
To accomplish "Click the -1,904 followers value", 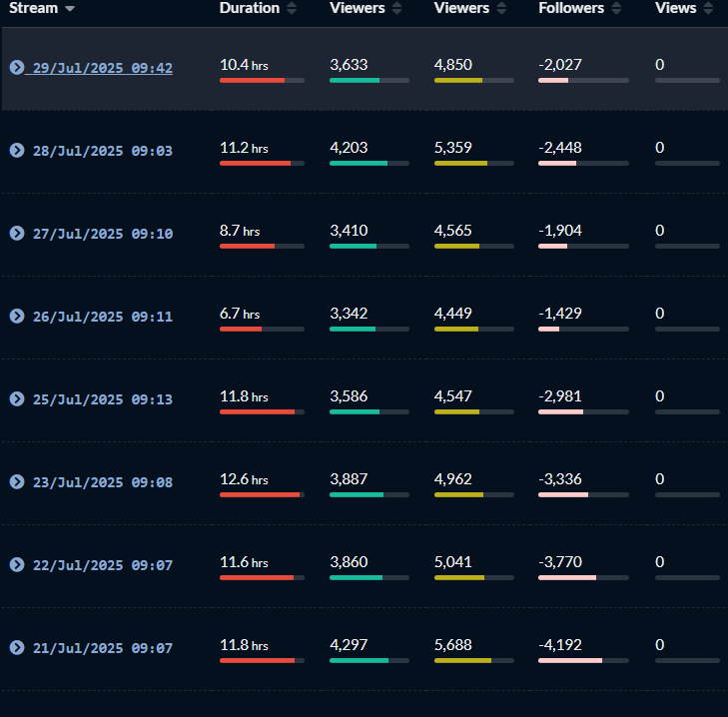I will [560, 231].
